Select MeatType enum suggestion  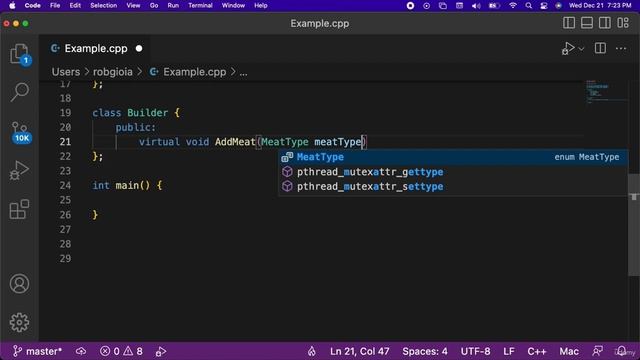(453, 157)
